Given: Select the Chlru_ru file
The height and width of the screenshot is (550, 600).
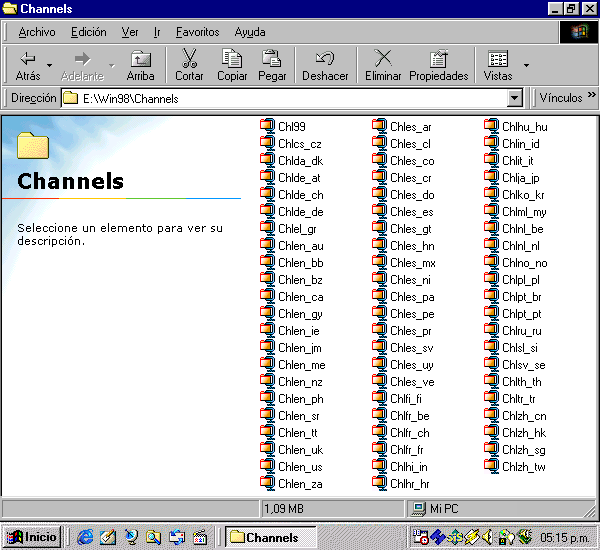Looking at the screenshot, I should pyautogui.click(x=513, y=331).
